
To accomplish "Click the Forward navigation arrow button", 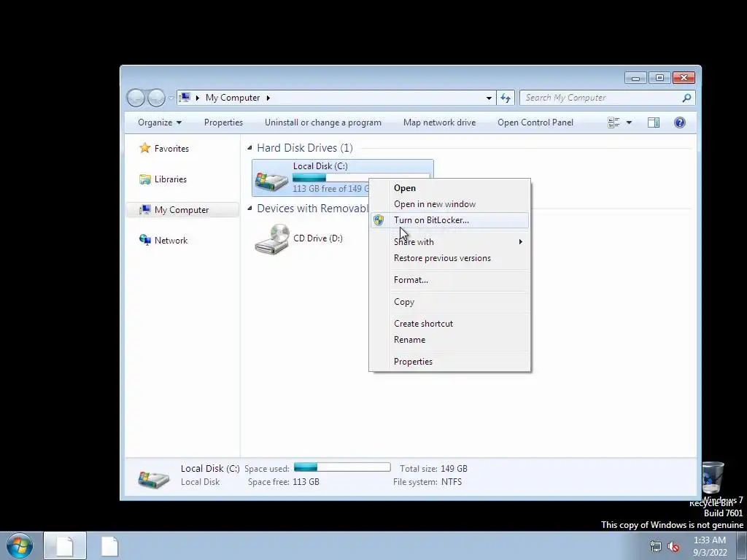I will click(x=156, y=98).
